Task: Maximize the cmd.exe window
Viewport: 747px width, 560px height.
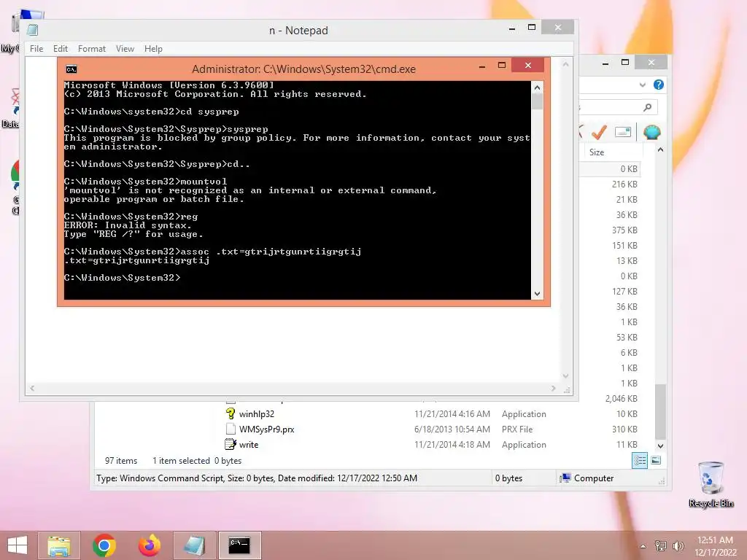Action: coord(502,65)
